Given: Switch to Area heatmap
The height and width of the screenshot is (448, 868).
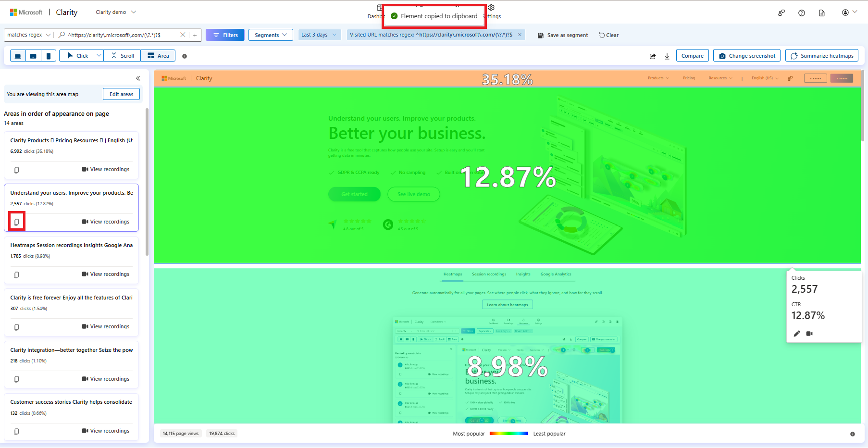Looking at the screenshot, I should pyautogui.click(x=158, y=56).
